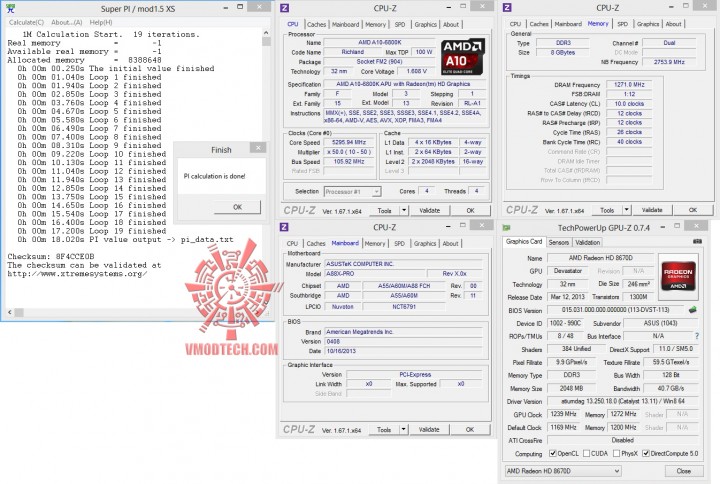Viewport: 720px width, 484px height.
Task: Click the Core Speed value 5295.94 MHz
Action: (349, 142)
